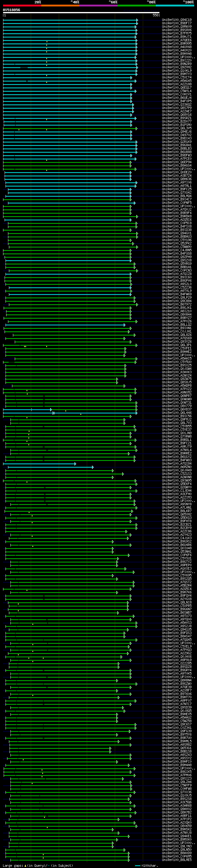
Task: Click hit label UniRef100_B9HJT1
Action: [177, 37]
